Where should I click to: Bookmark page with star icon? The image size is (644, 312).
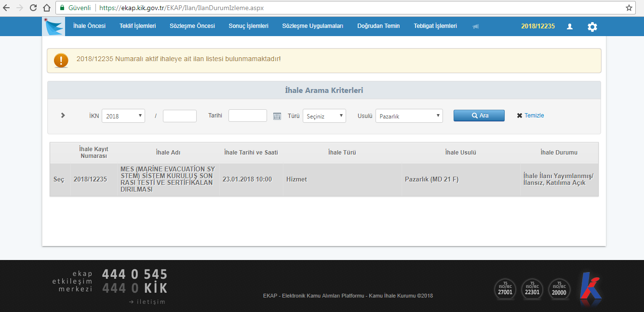[629, 8]
